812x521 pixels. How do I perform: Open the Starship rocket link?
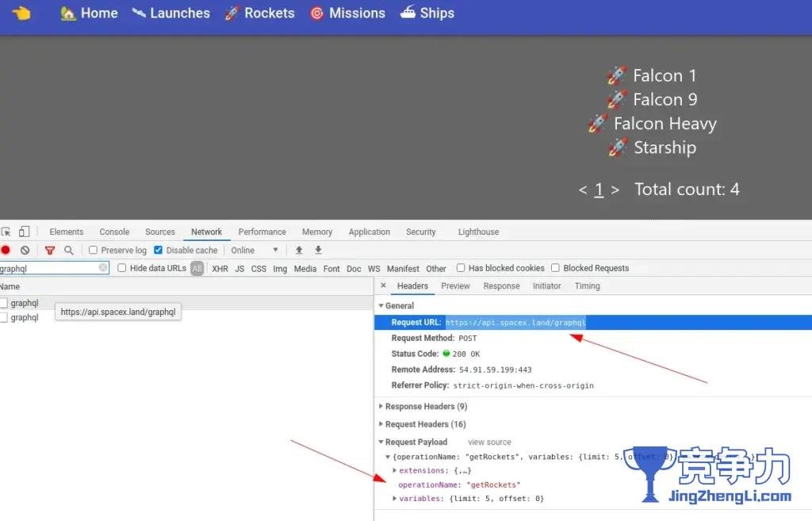coord(665,147)
